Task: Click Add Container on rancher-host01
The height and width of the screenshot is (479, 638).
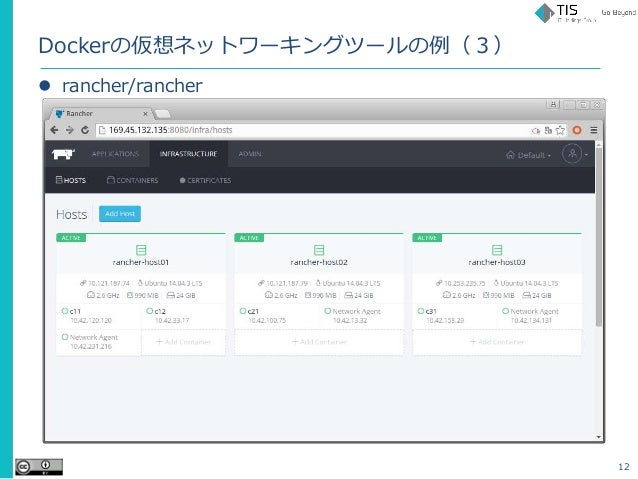Action: pyautogui.click(x=184, y=342)
